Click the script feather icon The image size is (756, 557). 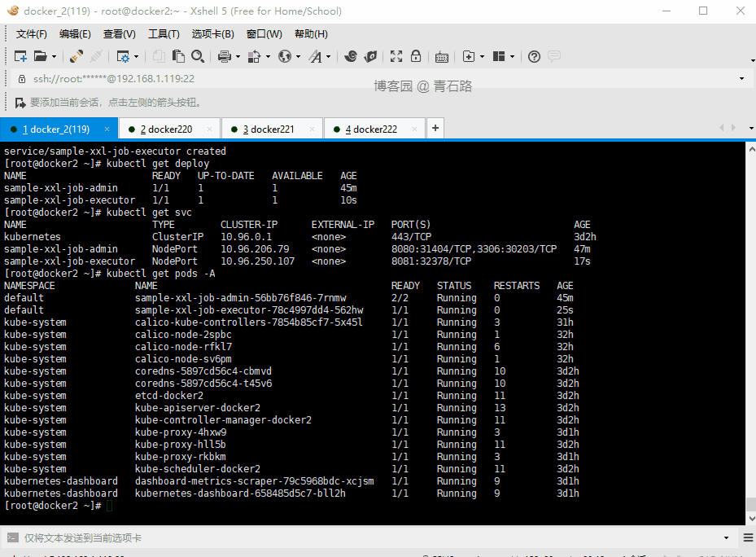pos(370,56)
